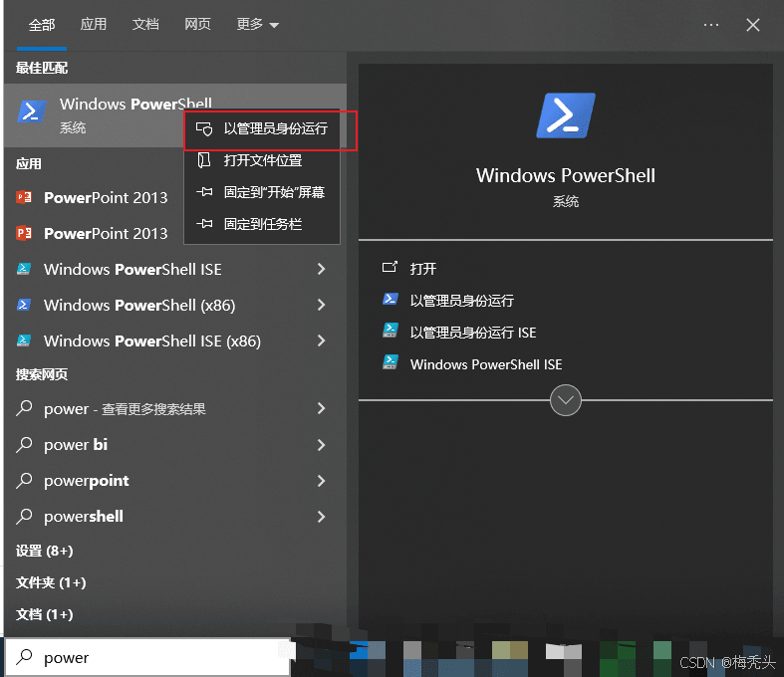
Task: Click Windows PowerShell ISE action in right pane
Action: 486,364
